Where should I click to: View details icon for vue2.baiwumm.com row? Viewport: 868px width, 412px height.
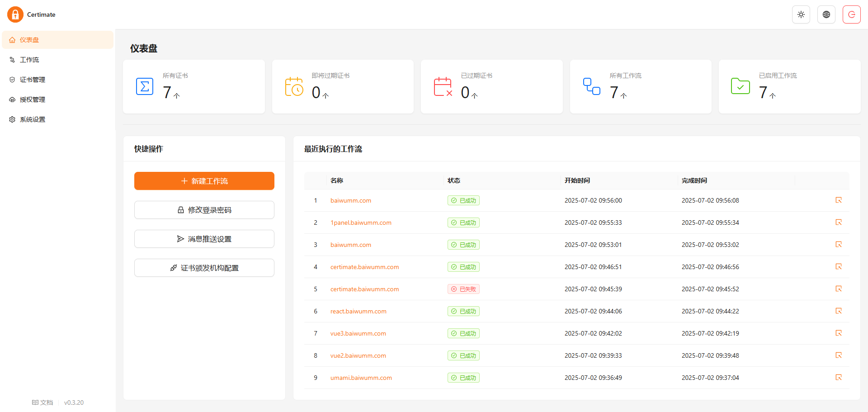(x=839, y=355)
